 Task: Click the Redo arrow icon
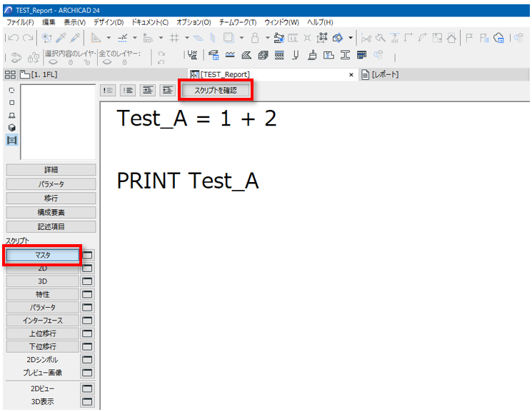28,38
